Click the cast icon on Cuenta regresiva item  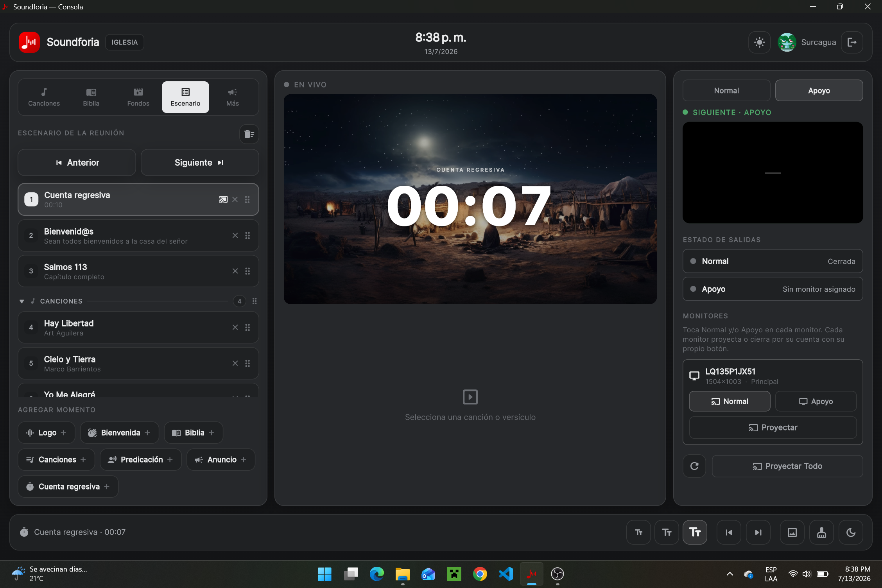click(x=223, y=199)
